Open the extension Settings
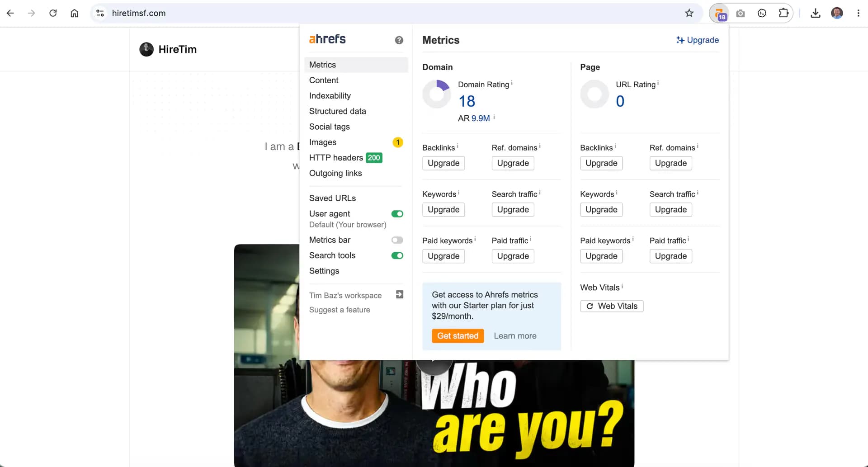This screenshot has height=467, width=868. (x=324, y=271)
